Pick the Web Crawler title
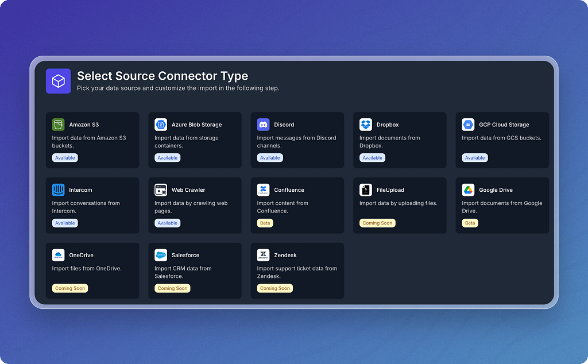 pos(188,189)
